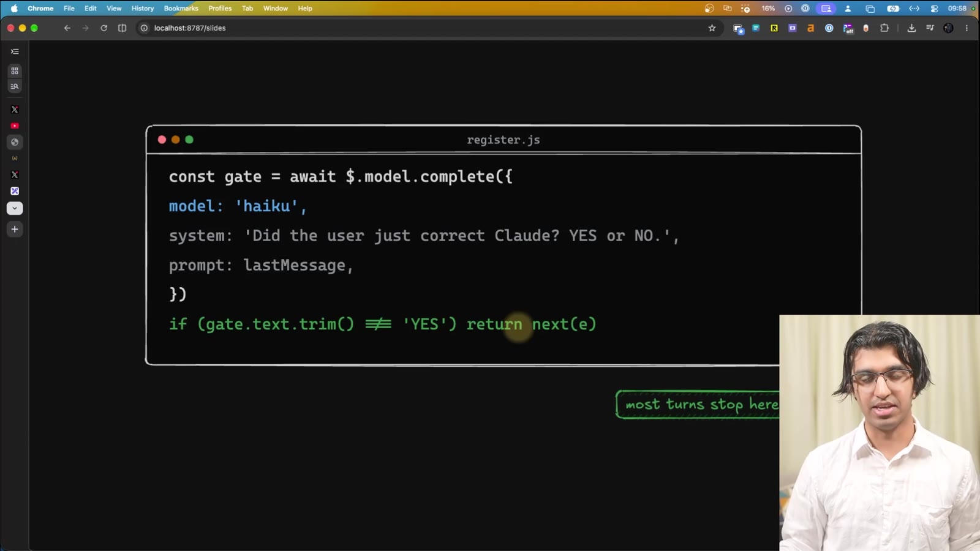Click the 'most turns stop here' label
980x551 pixels.
click(698, 405)
